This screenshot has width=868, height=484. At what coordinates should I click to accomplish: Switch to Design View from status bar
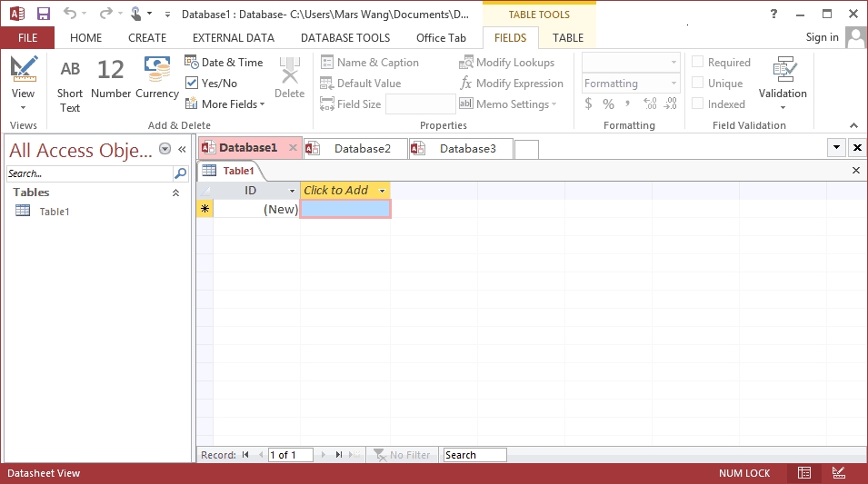[839, 473]
